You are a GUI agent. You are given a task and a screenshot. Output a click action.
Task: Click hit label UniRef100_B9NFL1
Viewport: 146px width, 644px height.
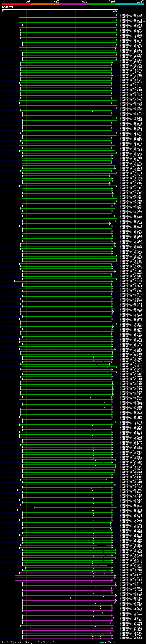pyautogui.click(x=131, y=128)
